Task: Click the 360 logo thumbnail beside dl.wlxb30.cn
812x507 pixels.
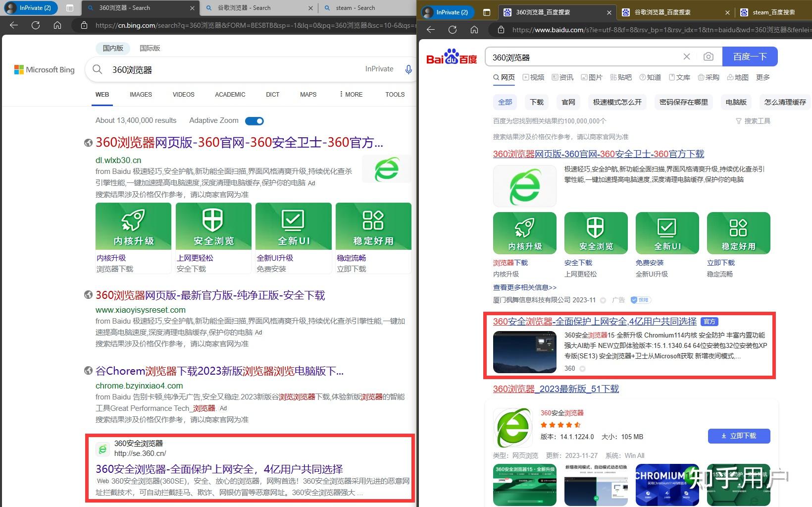Action: pos(387,169)
